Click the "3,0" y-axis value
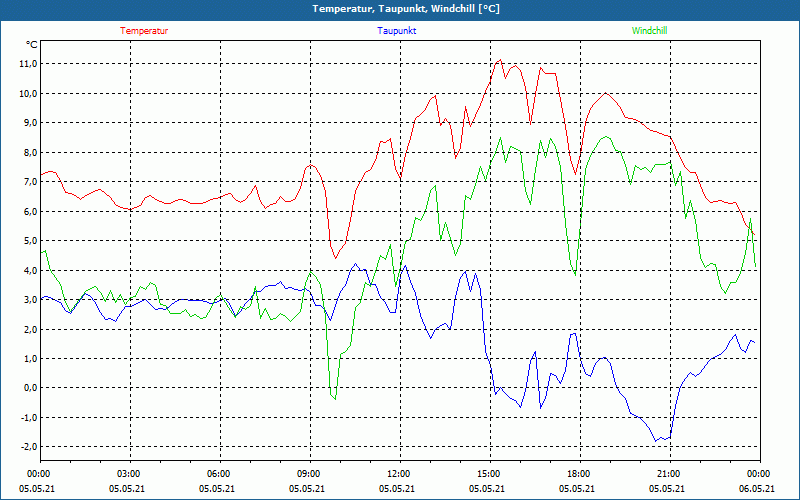 coord(30,299)
